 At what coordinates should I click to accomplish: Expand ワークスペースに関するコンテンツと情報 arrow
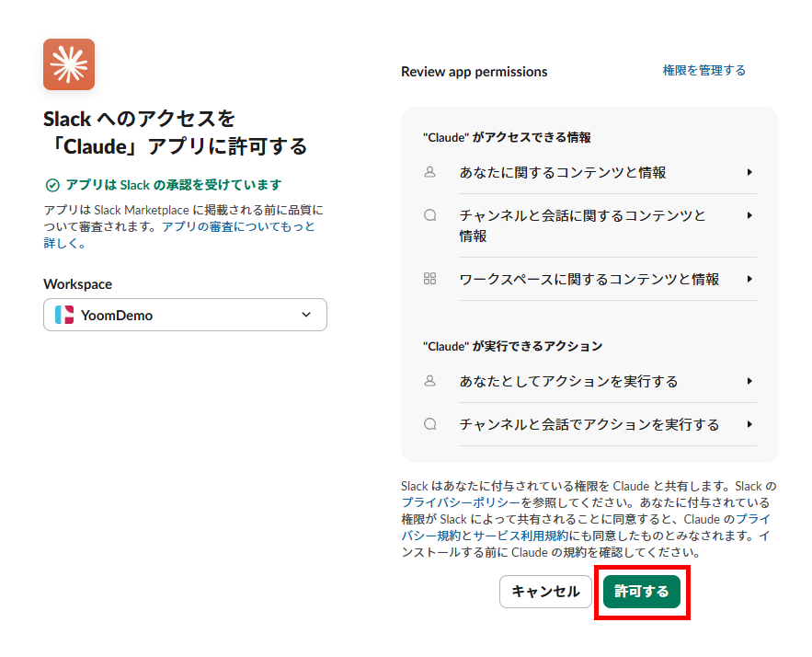click(x=749, y=279)
